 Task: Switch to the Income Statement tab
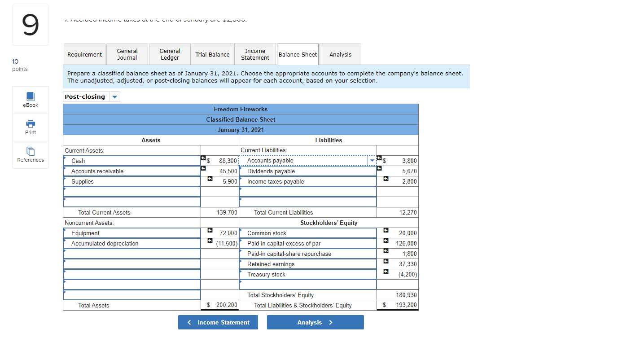255,54
